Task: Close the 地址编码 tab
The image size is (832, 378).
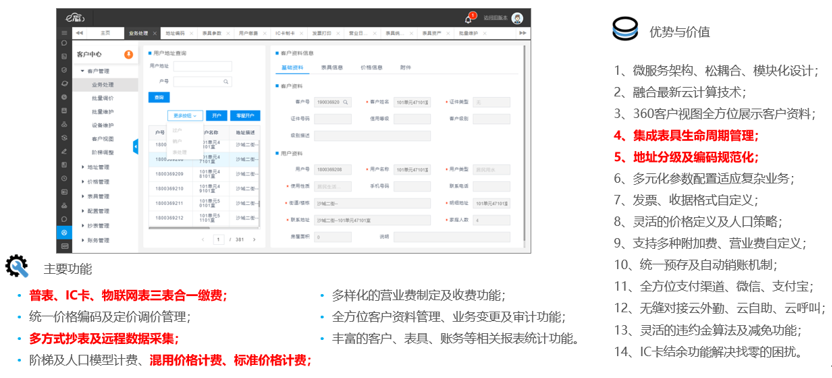Action: pyautogui.click(x=191, y=33)
